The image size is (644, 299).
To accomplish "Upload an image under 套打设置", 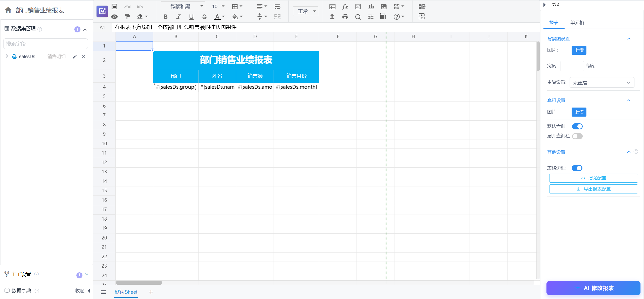I will (579, 112).
